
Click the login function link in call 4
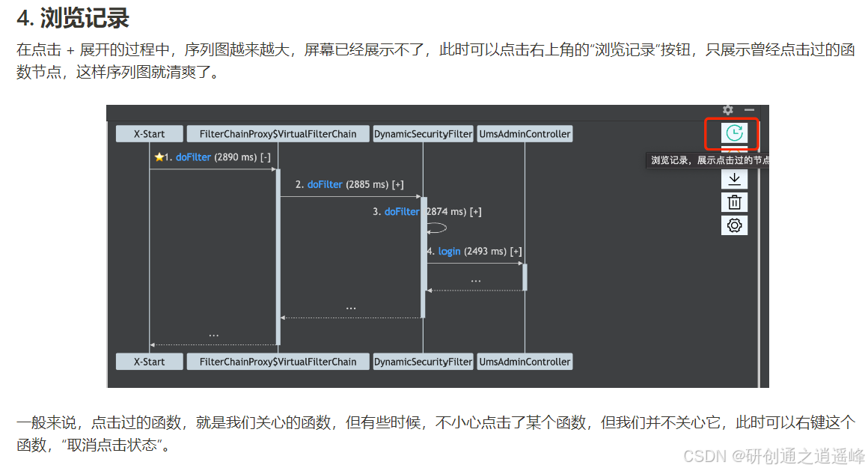449,252
